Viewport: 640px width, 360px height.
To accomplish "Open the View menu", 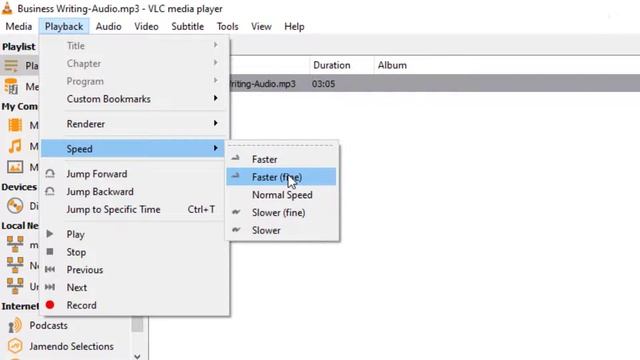I will coord(261,27).
